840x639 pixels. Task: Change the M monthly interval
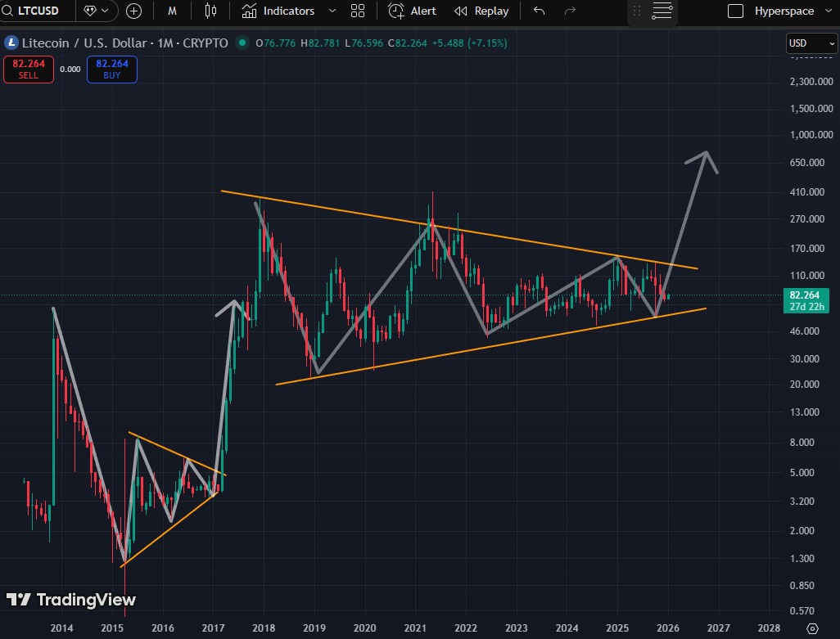pyautogui.click(x=172, y=11)
